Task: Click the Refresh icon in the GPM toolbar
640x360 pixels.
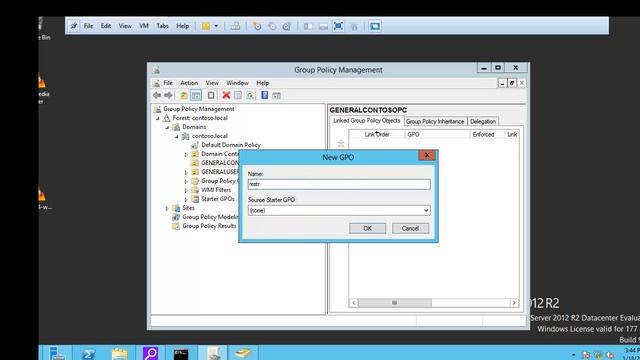Action: [x=250, y=96]
